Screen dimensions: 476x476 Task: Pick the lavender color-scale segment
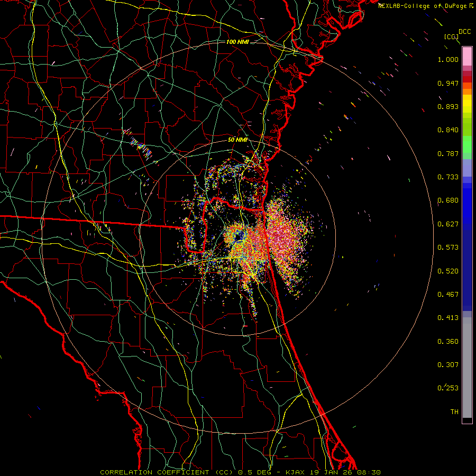(467, 168)
